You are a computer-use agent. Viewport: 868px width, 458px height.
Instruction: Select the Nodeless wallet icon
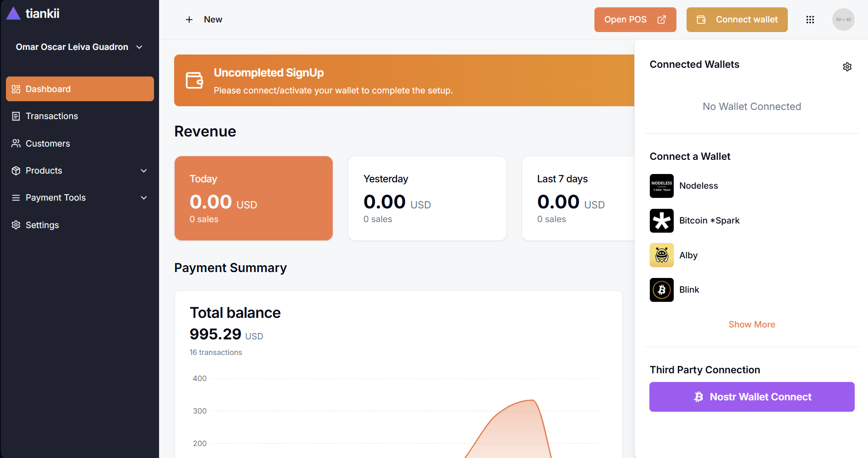(661, 186)
